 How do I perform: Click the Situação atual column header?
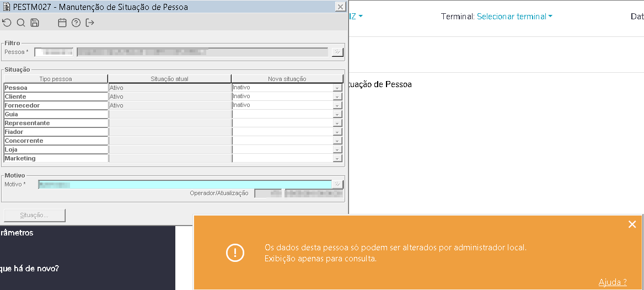[170, 79]
